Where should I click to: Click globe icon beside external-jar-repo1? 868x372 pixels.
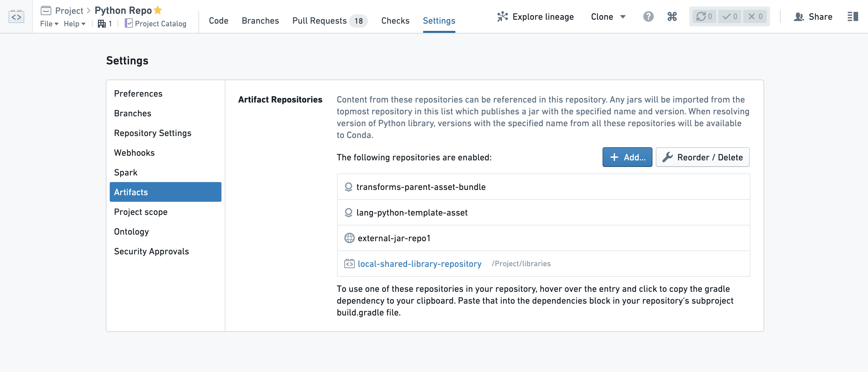coord(350,238)
